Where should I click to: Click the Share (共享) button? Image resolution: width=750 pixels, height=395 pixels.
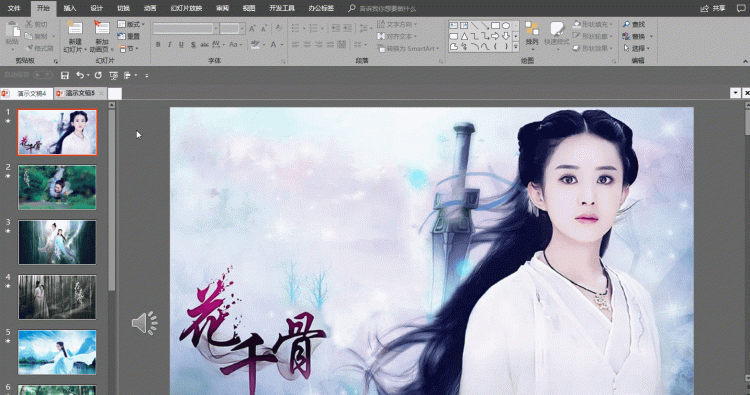coord(713,8)
